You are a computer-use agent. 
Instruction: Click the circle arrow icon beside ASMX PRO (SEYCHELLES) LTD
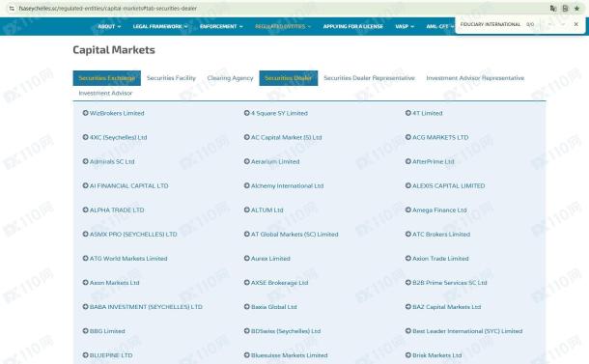click(x=85, y=234)
